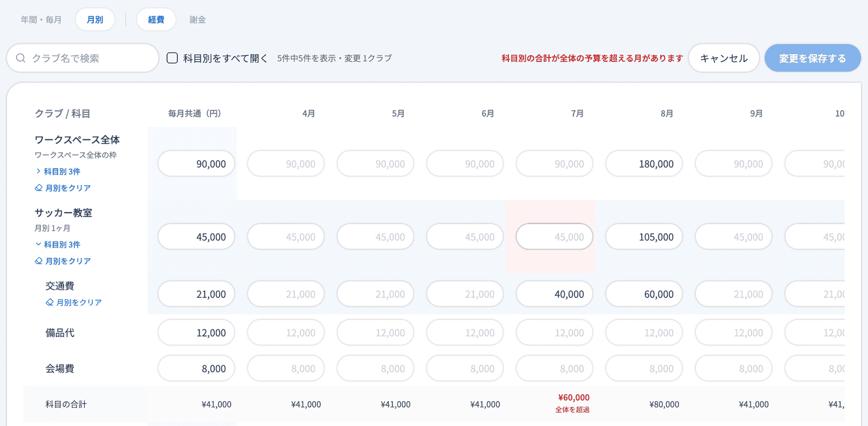Image resolution: width=868 pixels, height=426 pixels.
Task: Click the キャンセル button
Action: [724, 58]
